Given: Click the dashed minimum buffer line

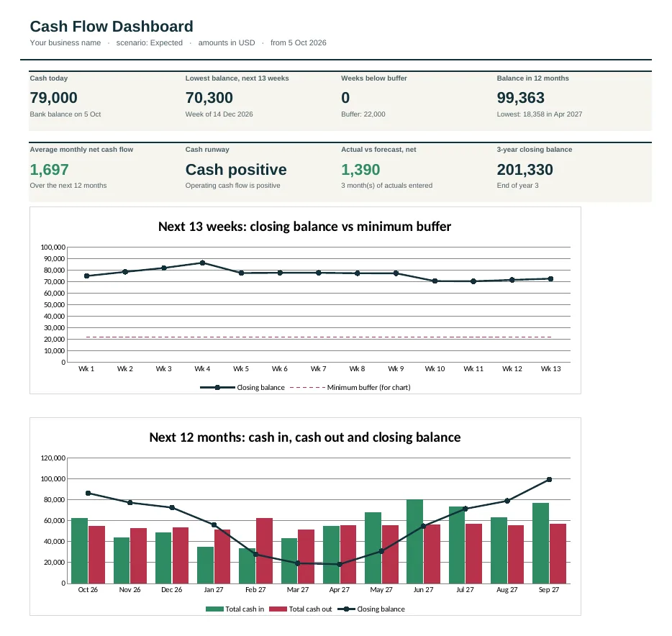Looking at the screenshot, I should (319, 337).
